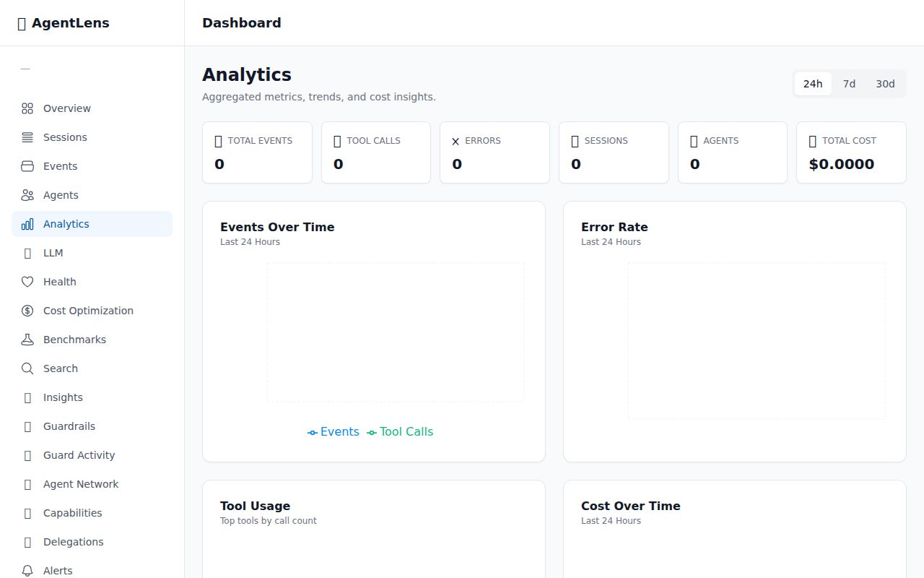This screenshot has width=924, height=578.
Task: Switch time range to 7d
Action: [x=849, y=84]
